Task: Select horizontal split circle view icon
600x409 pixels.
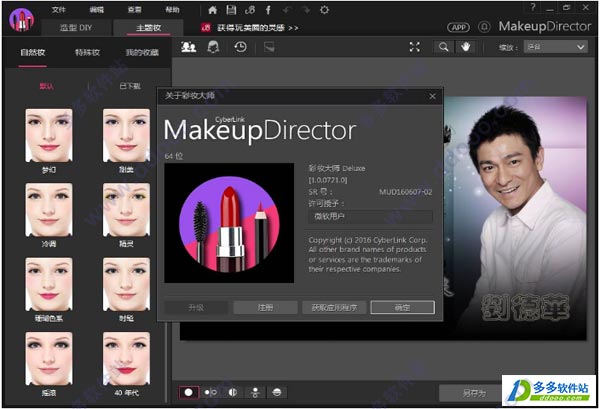Action: (277, 392)
